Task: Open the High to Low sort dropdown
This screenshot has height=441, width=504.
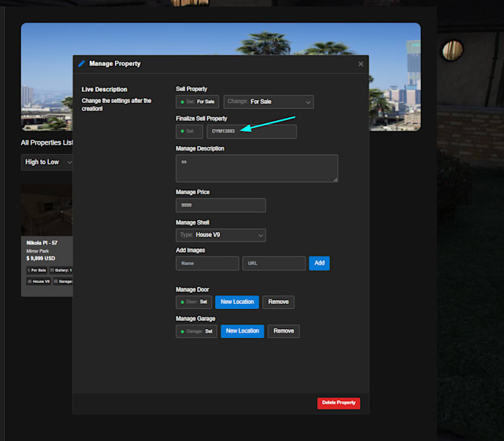Action: (47, 162)
